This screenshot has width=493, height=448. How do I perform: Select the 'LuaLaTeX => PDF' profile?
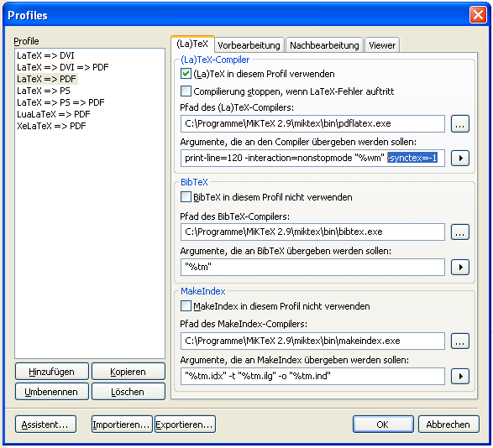point(54,114)
